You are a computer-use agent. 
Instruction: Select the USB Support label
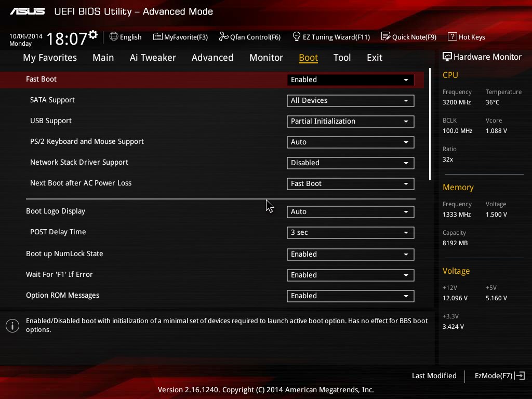51,121
